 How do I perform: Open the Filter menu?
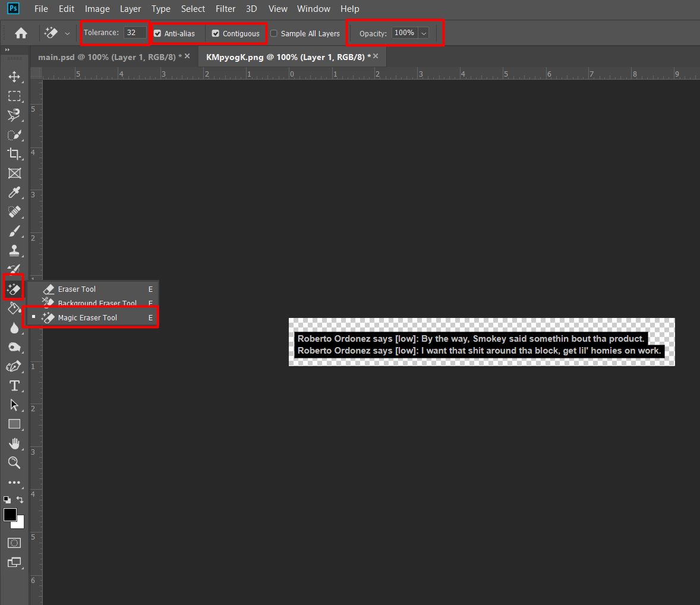[x=225, y=9]
